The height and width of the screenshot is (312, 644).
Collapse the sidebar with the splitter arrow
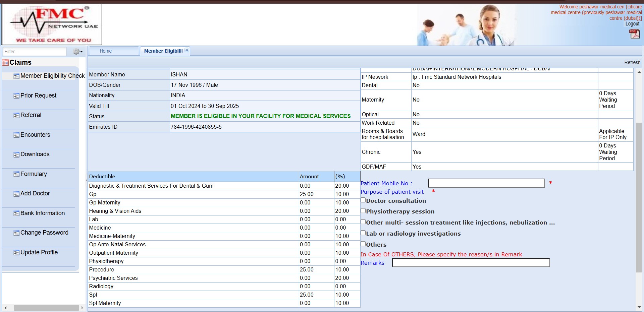pyautogui.click(x=87, y=180)
